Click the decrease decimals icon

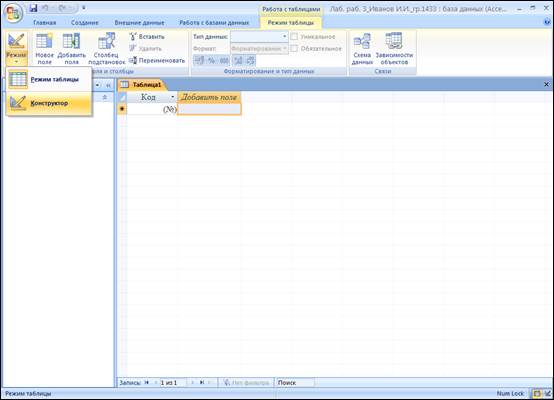[x=250, y=60]
